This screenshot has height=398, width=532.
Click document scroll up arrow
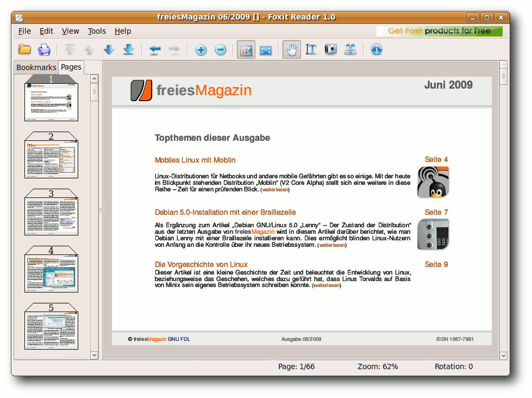click(504, 65)
